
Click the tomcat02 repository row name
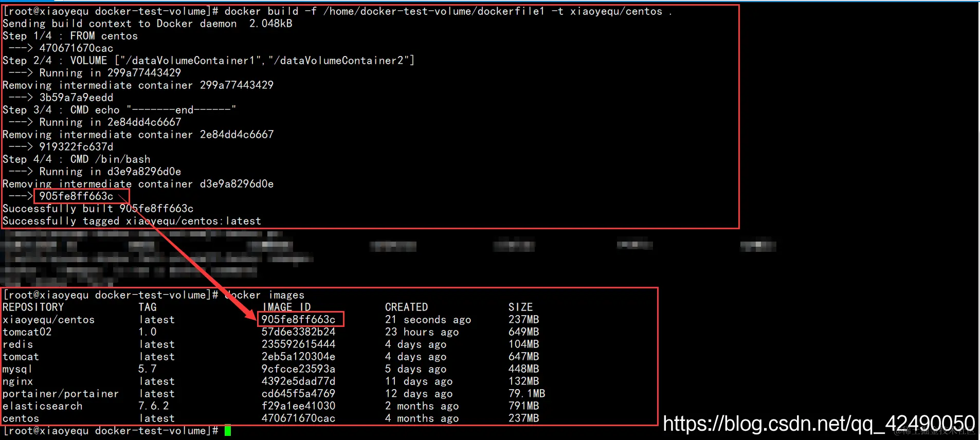[x=27, y=332]
